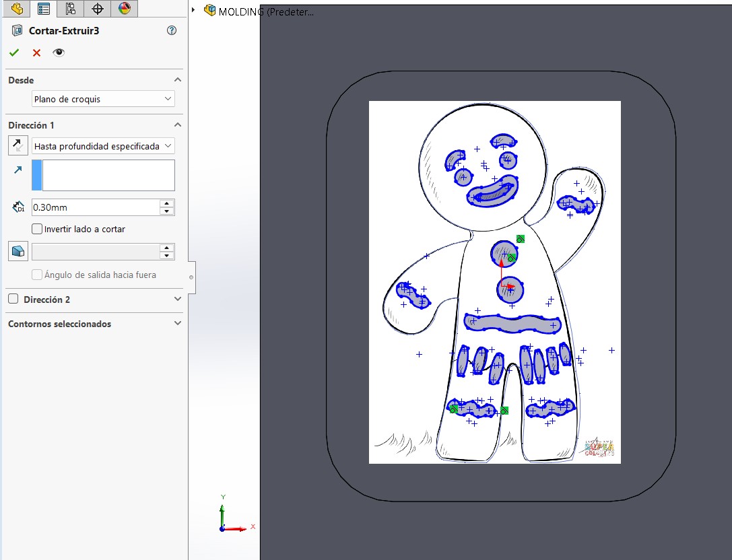Click the green relation icon on left leg icing

453,409
